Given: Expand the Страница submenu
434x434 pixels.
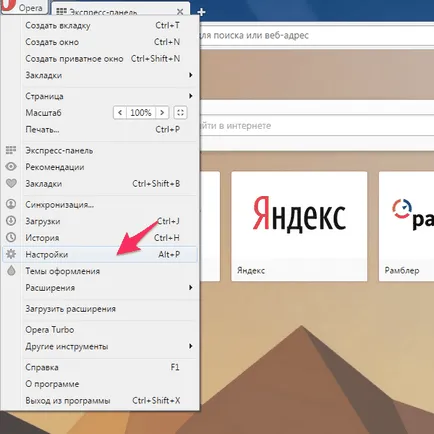Looking at the screenshot, I should click(100, 96).
